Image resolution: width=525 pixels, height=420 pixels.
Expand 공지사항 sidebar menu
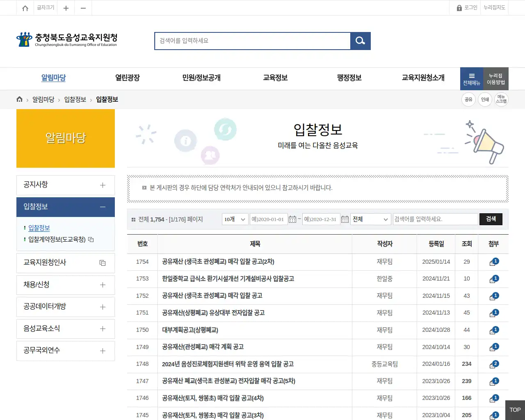pos(66,185)
